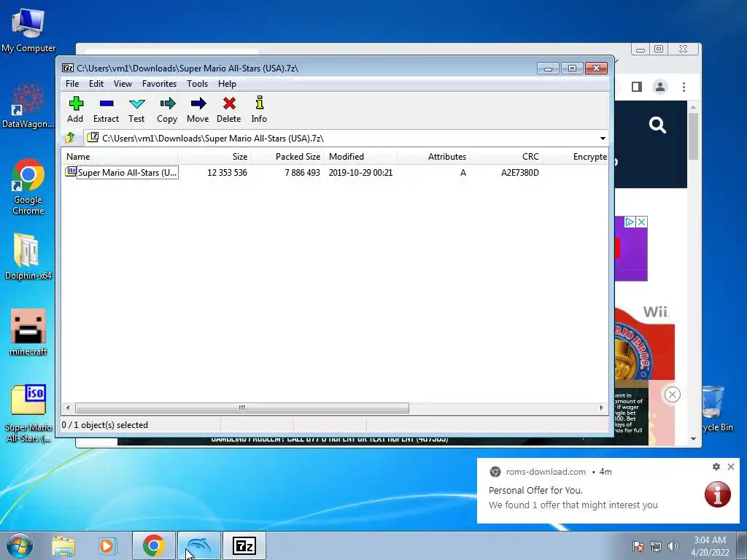Click the Chrome profile avatar icon

(x=660, y=87)
